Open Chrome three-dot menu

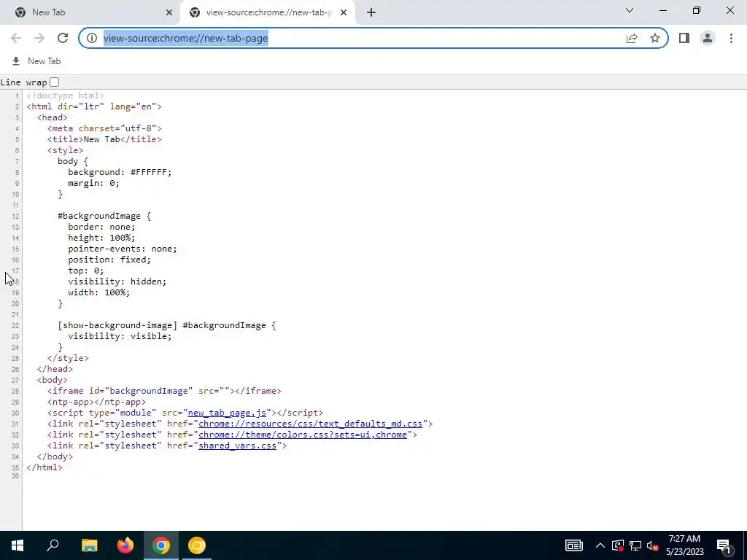pyautogui.click(x=731, y=38)
